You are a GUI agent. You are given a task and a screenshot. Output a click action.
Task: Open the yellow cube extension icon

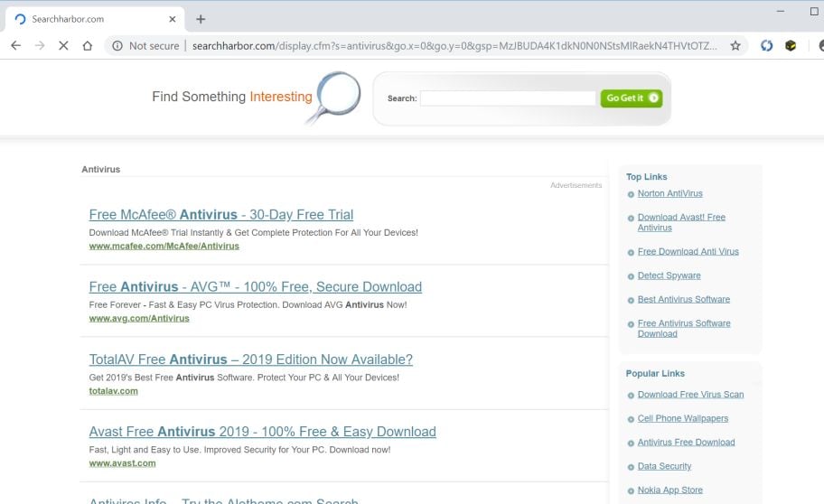pos(791,46)
